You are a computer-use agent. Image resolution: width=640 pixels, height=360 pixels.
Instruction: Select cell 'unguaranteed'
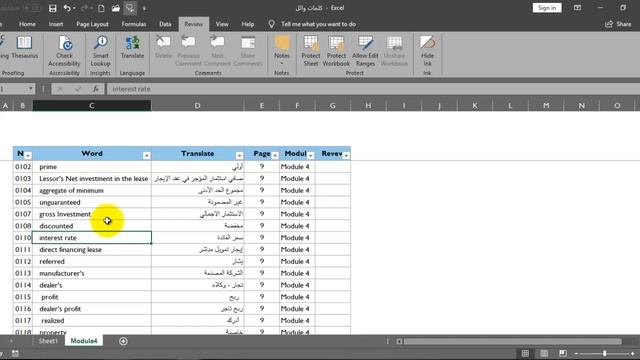[x=92, y=202]
